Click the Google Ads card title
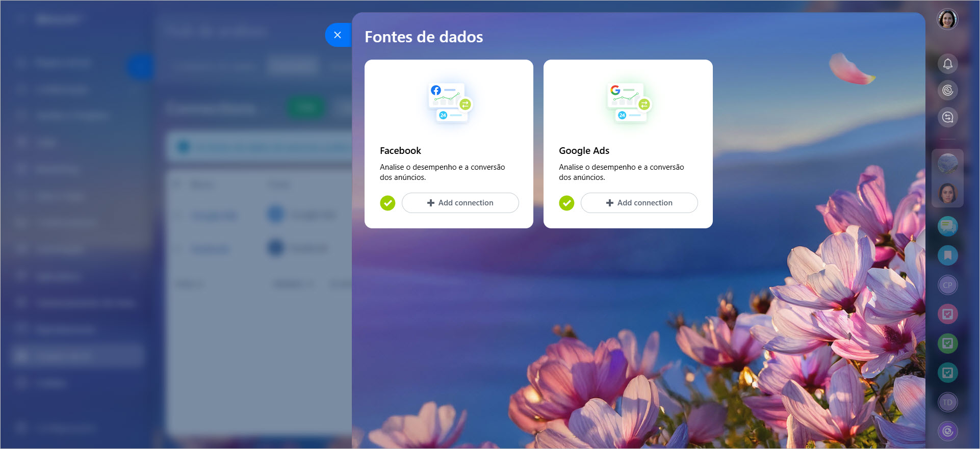Viewport: 980px width, 449px height. click(x=584, y=151)
